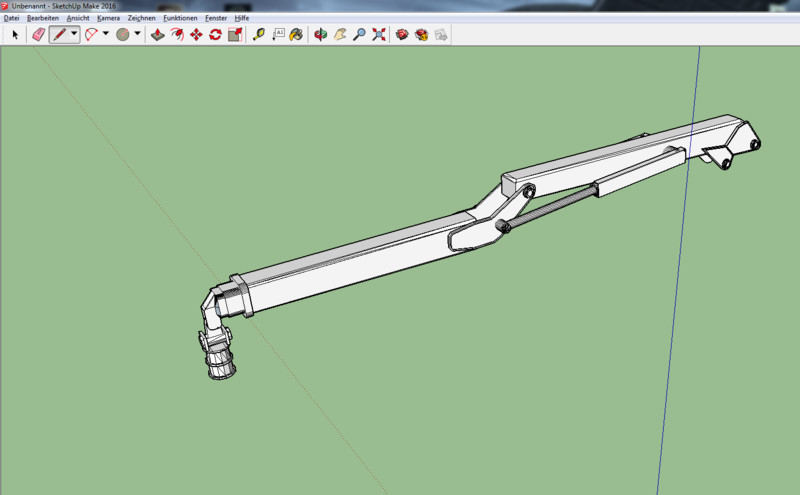Image resolution: width=800 pixels, height=495 pixels.
Task: Activate the Orbit camera tool
Action: pos(321,34)
